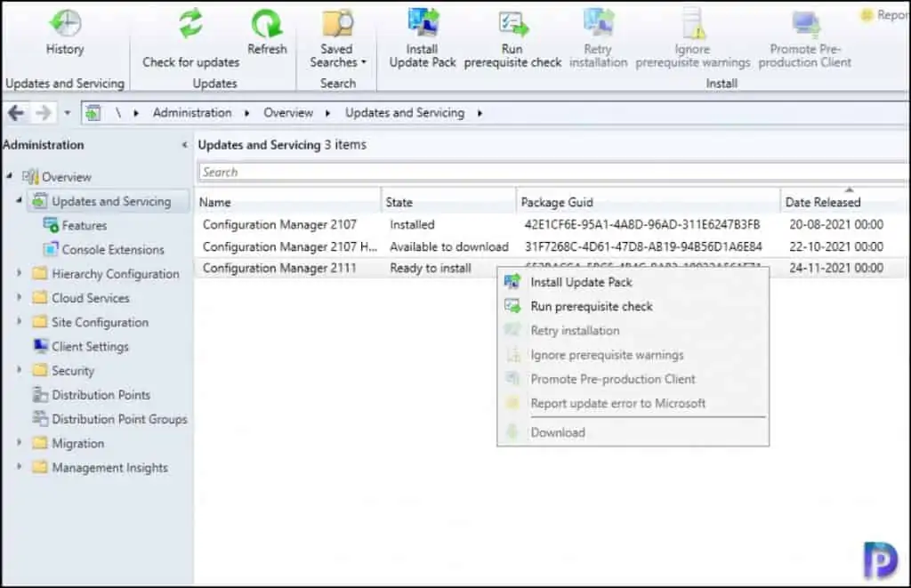Click the Distribution Point Groups icon

click(40, 418)
